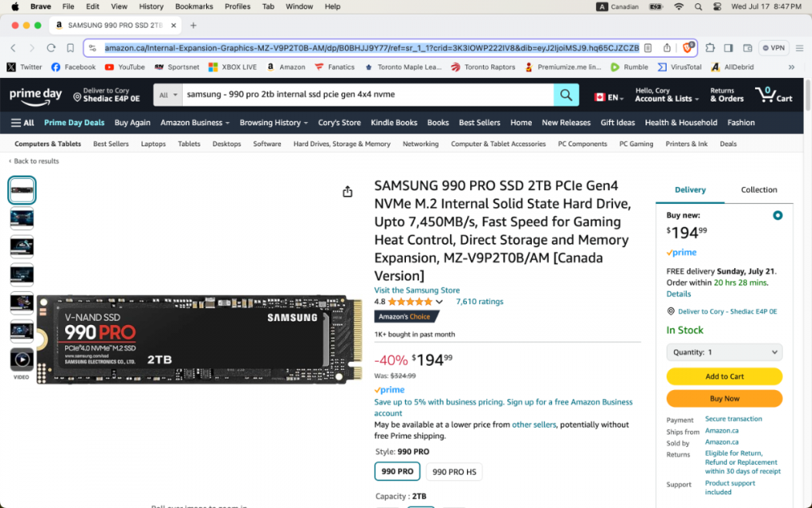Click the Add to Cart button
812x508 pixels.
724,376
